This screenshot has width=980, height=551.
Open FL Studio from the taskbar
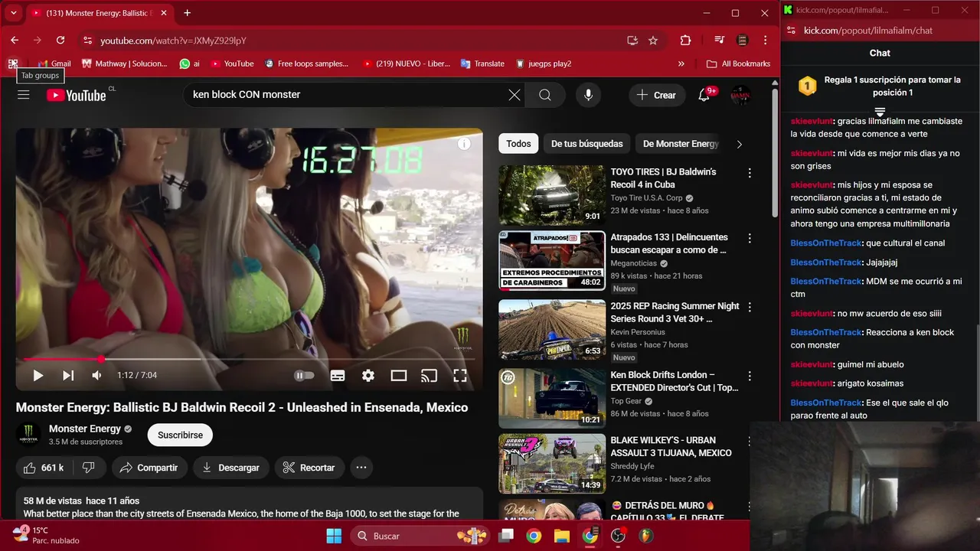tap(646, 536)
